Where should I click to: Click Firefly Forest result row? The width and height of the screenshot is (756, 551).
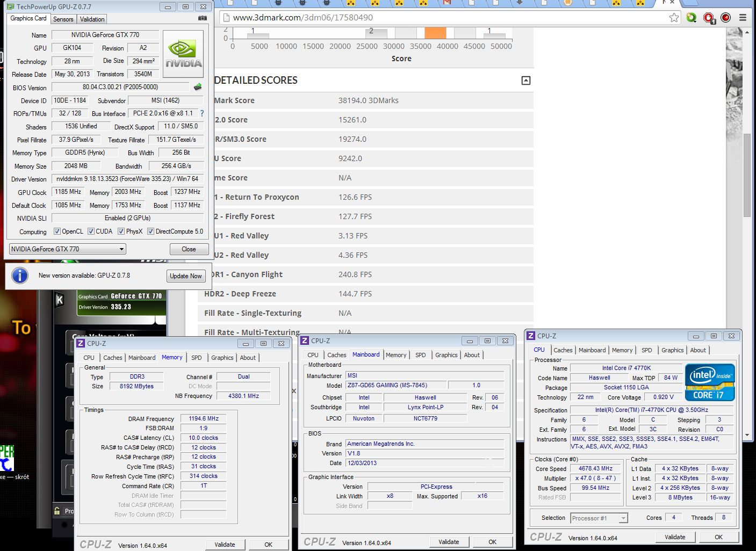[365, 216]
